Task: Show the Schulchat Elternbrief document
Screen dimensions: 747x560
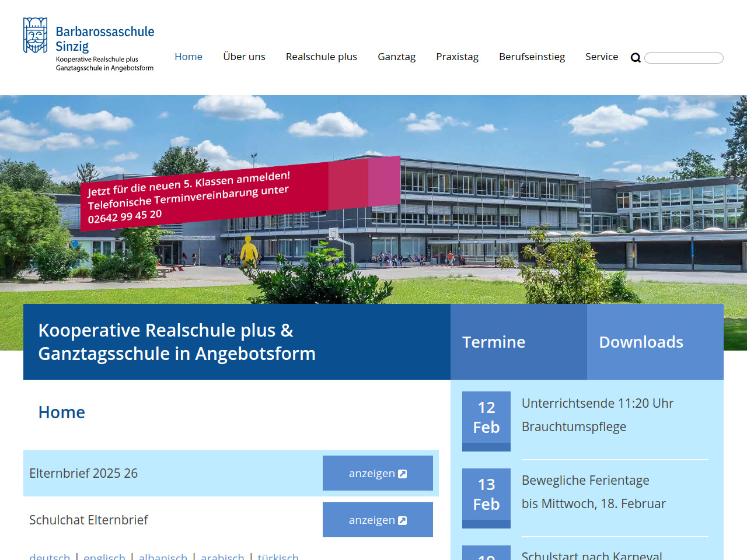Action: pos(378,520)
